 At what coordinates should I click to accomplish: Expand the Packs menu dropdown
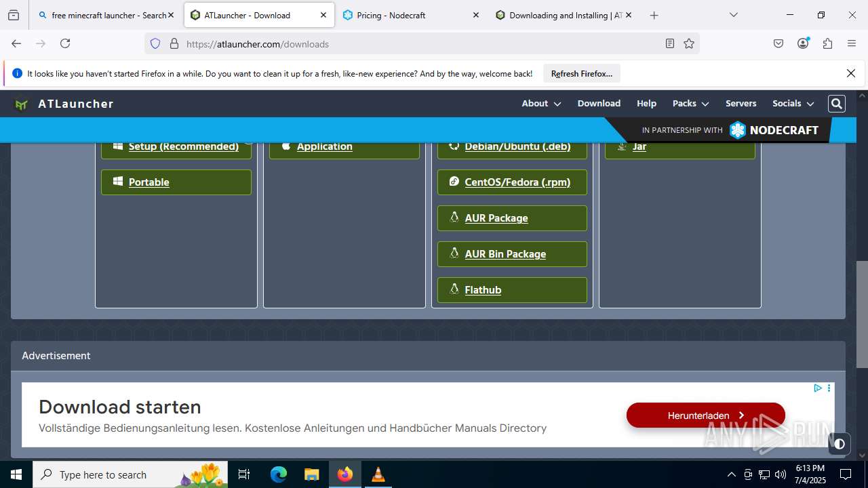click(690, 104)
